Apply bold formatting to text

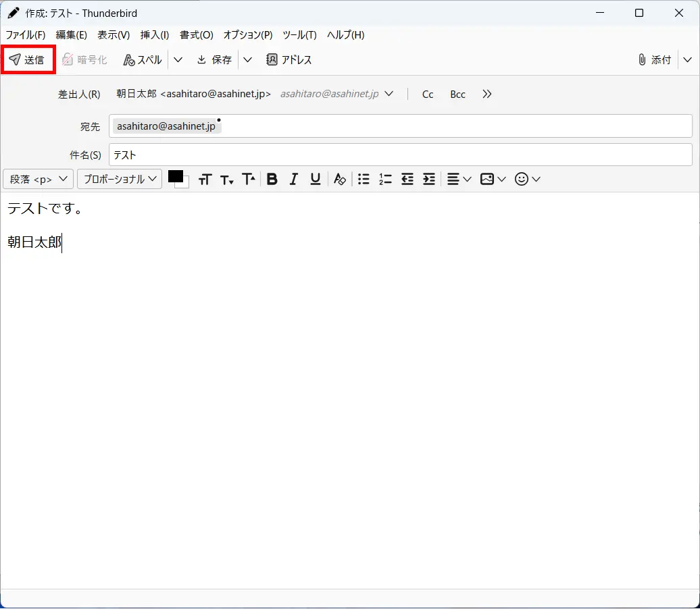coord(272,179)
